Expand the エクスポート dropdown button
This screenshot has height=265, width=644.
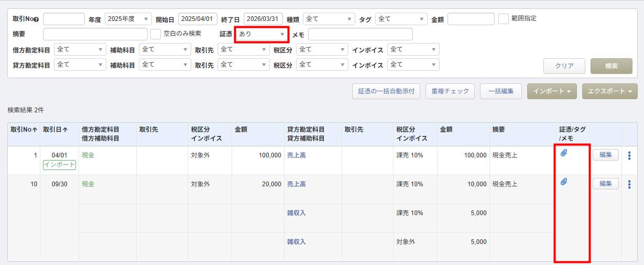[610, 91]
